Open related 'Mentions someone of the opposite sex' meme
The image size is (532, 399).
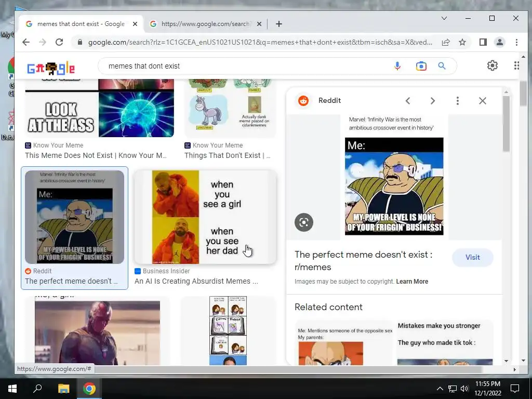344,343
